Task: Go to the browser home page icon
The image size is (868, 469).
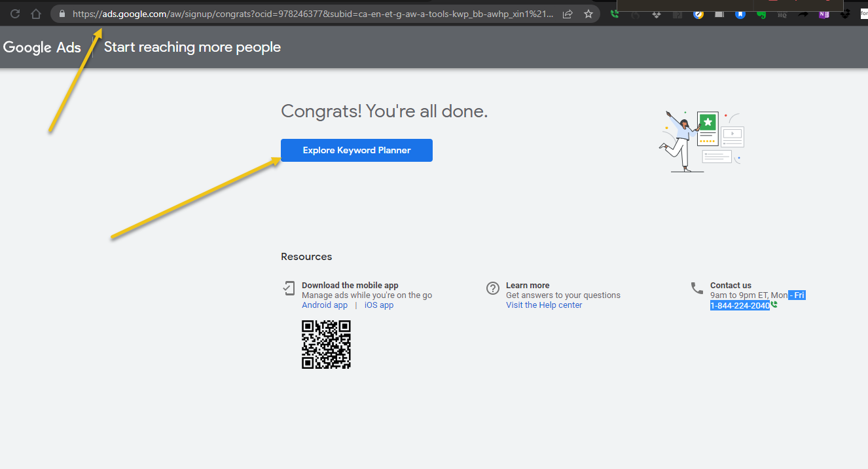Action: (x=36, y=14)
